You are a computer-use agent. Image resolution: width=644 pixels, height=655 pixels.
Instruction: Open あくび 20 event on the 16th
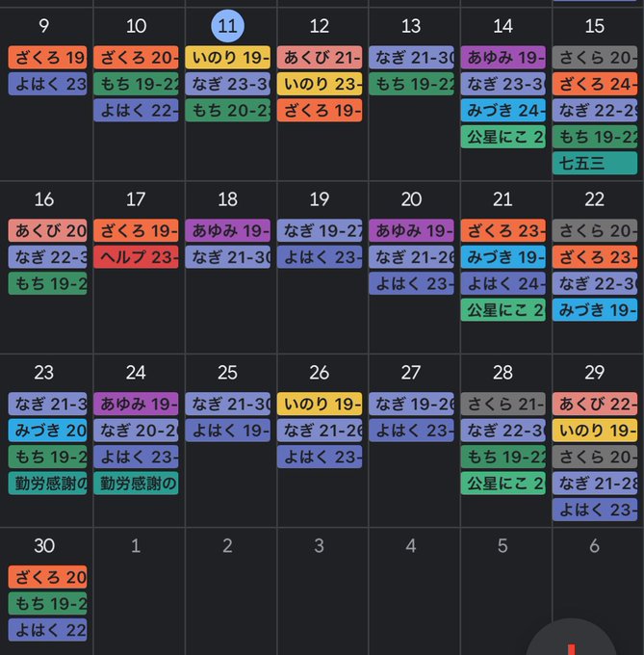pos(47,230)
